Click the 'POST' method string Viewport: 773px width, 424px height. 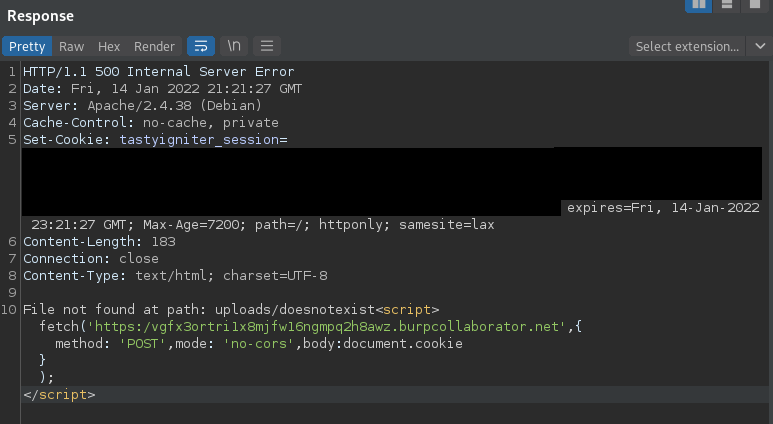142,344
